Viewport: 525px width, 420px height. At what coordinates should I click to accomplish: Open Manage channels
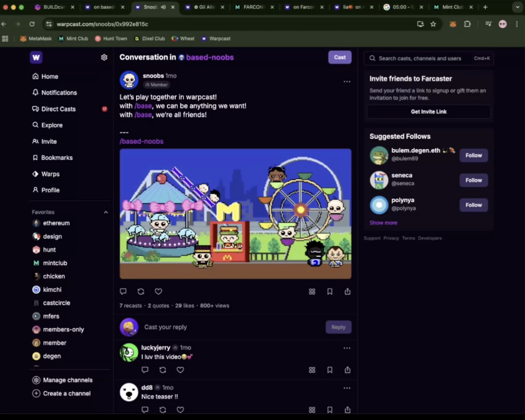pos(62,380)
